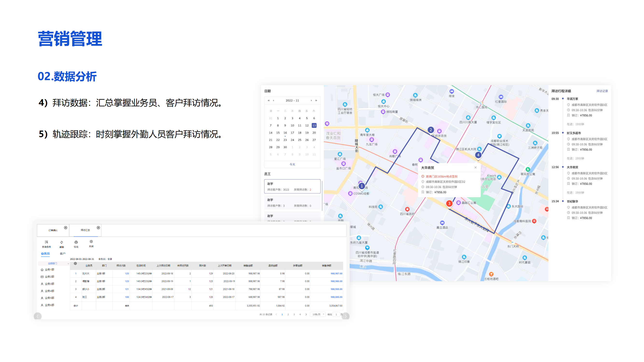
Task: Close the 大华商贸 map popup
Action: [x=475, y=168]
